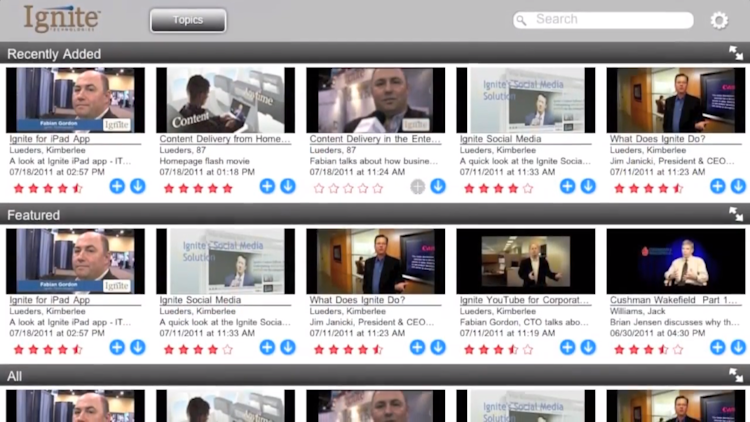Add Ignite for iPad App in Recently Added
This screenshot has width=750, height=422.
[117, 186]
